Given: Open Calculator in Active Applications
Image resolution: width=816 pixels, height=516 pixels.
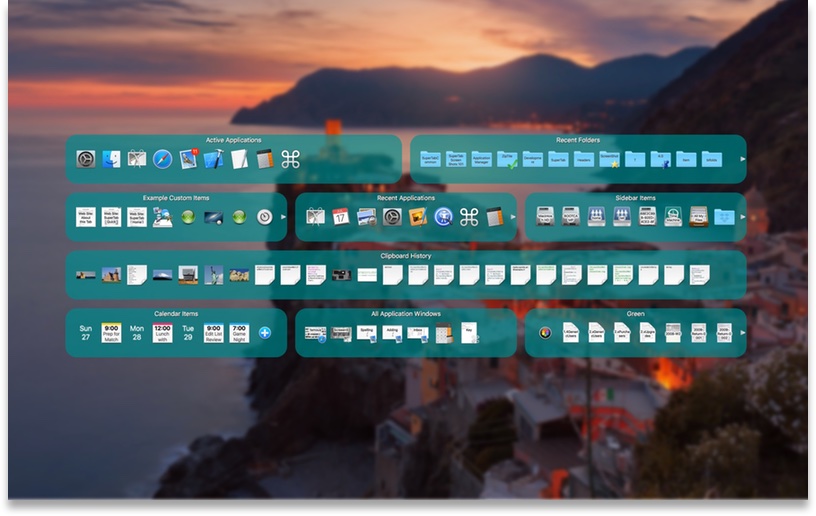Looking at the screenshot, I should (265, 159).
